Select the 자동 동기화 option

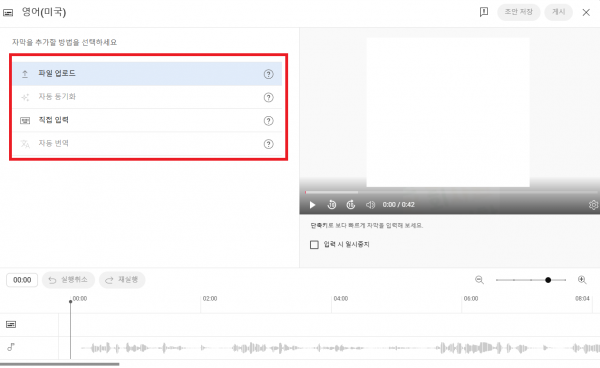point(147,97)
